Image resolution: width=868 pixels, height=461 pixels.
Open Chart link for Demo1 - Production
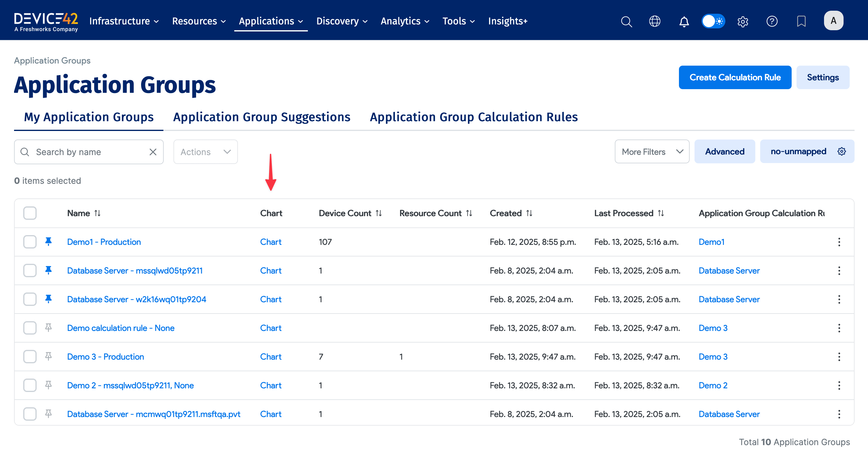(271, 242)
